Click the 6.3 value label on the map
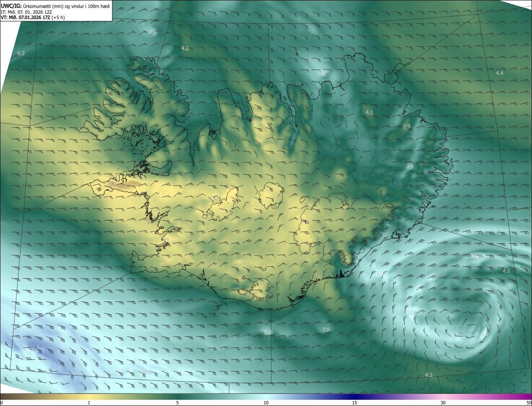Viewport: 532px width, 406px height. [x=21, y=54]
